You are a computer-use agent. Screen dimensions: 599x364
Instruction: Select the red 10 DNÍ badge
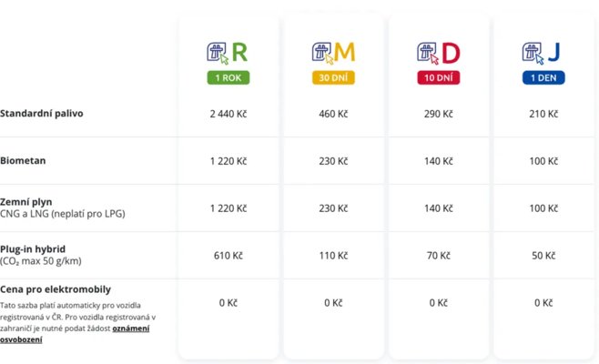click(x=439, y=78)
